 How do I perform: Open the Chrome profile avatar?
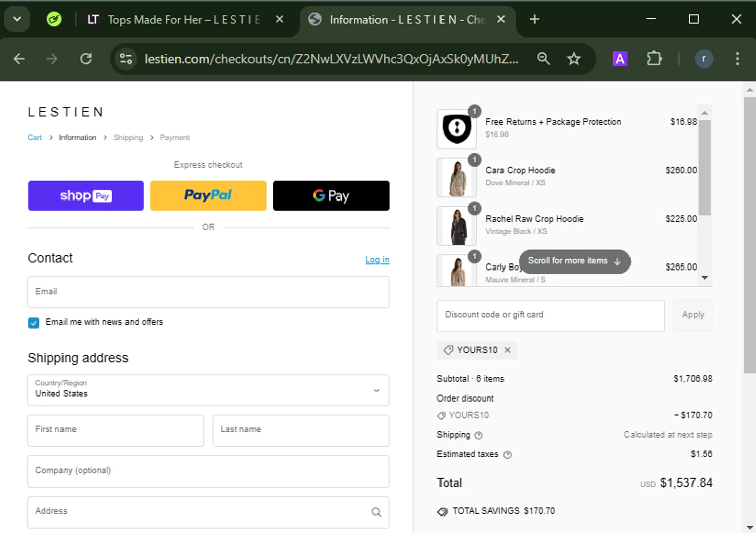point(704,59)
